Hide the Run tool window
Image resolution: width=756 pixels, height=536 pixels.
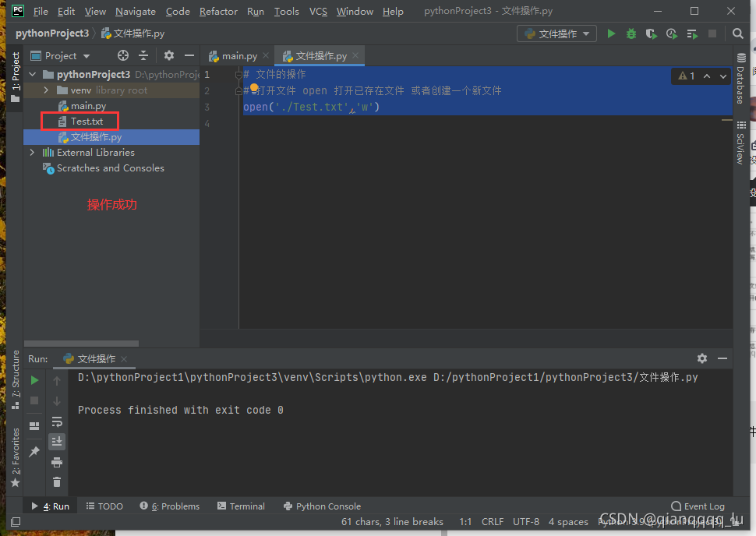pyautogui.click(x=722, y=358)
